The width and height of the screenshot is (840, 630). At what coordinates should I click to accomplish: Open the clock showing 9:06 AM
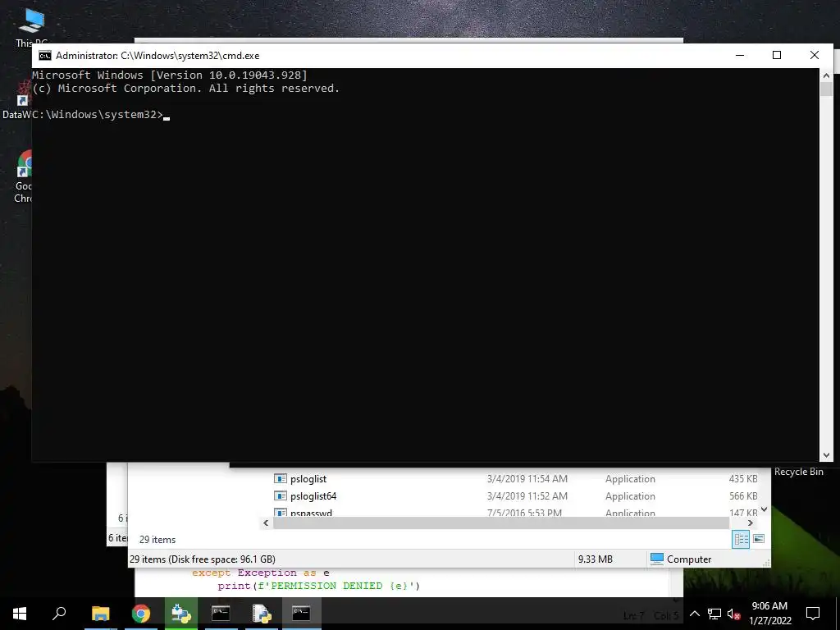(769, 614)
